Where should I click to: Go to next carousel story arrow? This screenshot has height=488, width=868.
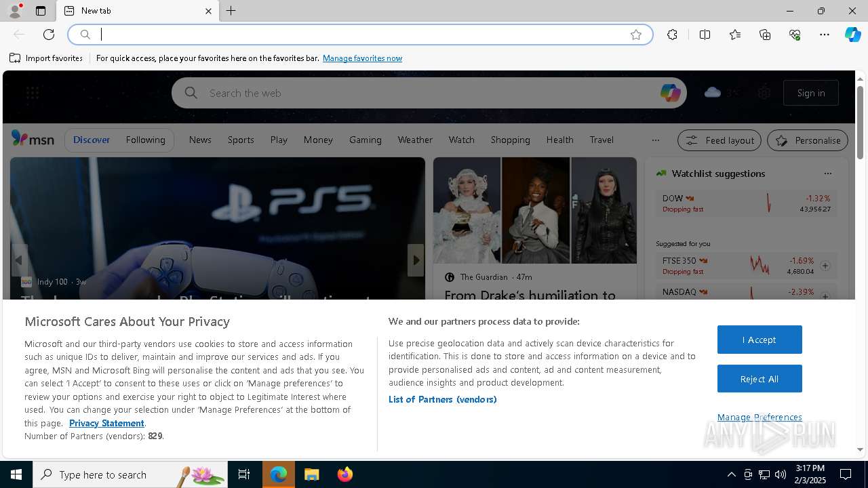pyautogui.click(x=416, y=260)
